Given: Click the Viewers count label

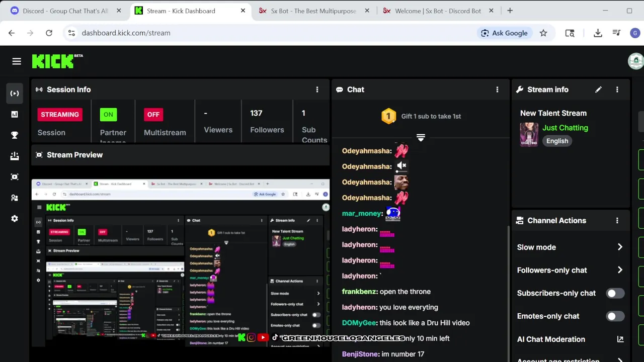Looking at the screenshot, I should [218, 130].
